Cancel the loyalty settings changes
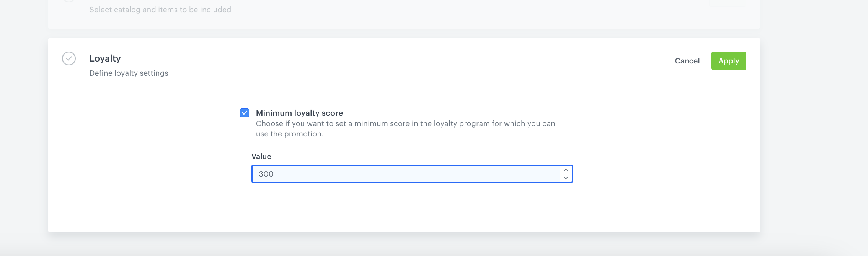The height and width of the screenshot is (256, 868). (687, 61)
